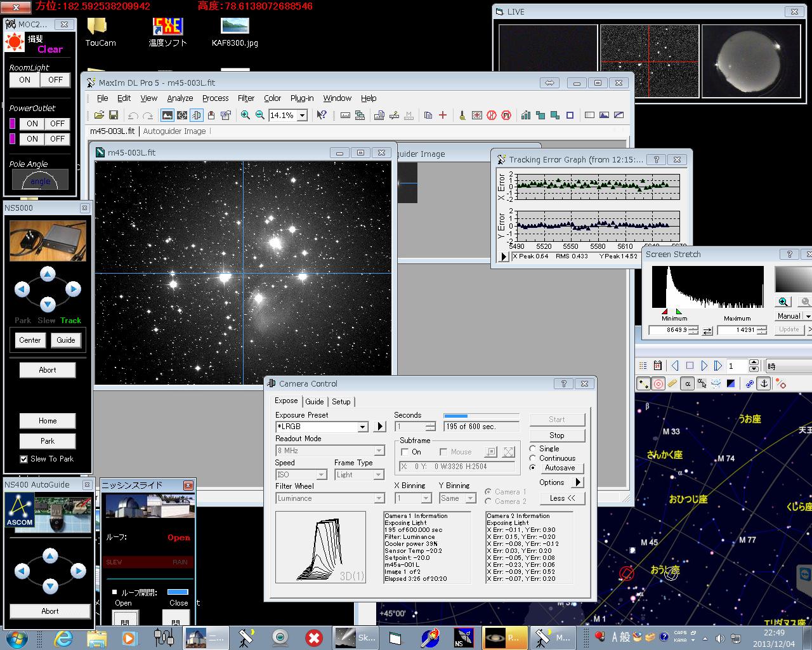Open the Plug-in menu
The height and width of the screenshot is (650, 812).
(x=302, y=98)
